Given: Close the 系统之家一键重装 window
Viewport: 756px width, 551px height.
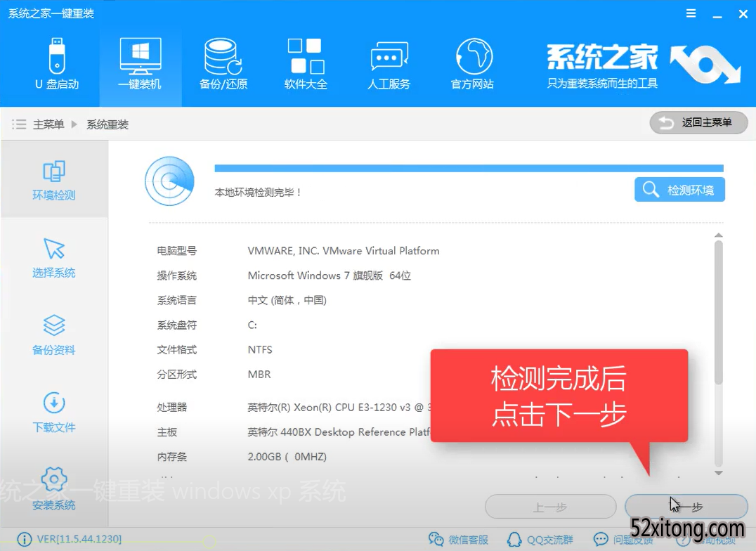Looking at the screenshot, I should 743,14.
